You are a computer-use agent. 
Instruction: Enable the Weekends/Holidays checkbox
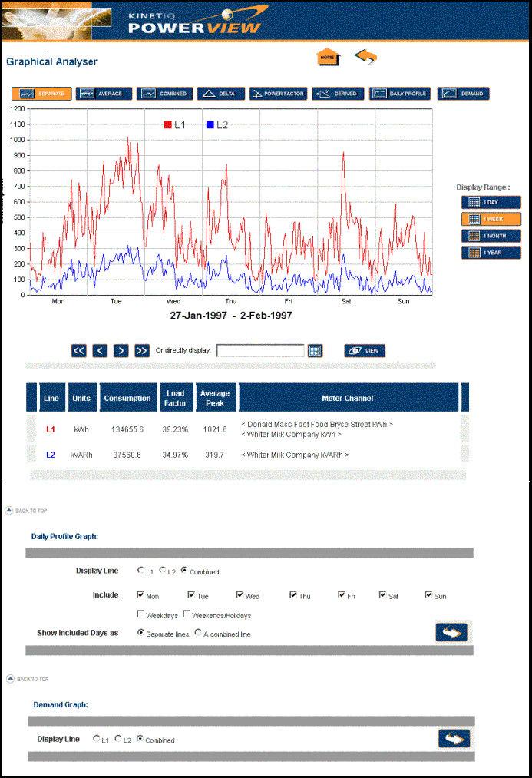187,614
